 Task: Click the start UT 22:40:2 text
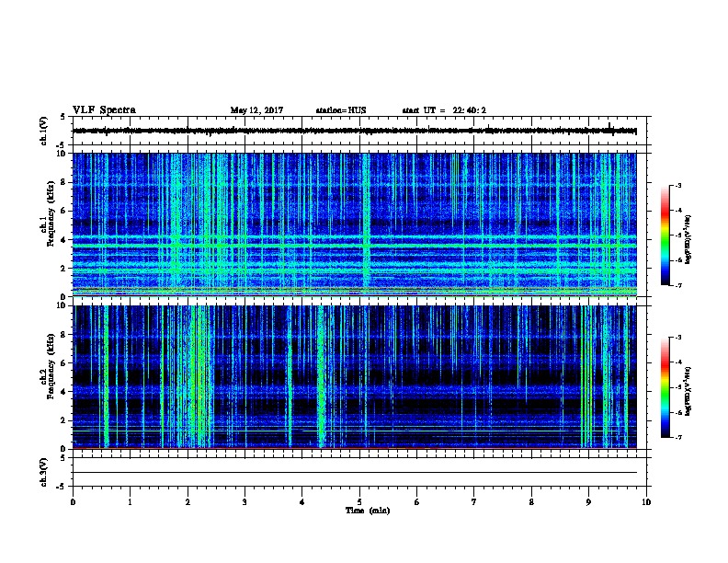coord(444,110)
